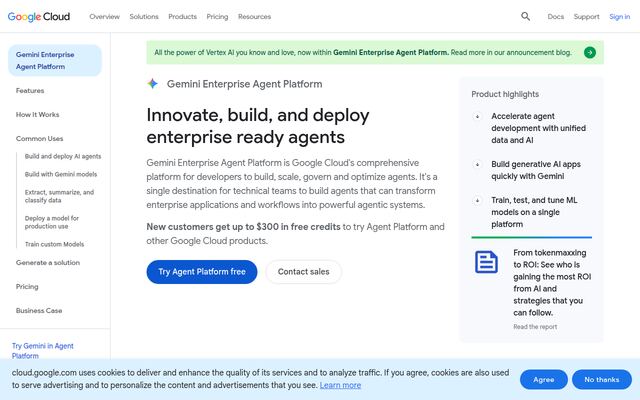Screen dimensions: 640x400
Task: Open Build and deploy AI agents sublink
Action: coord(63,156)
